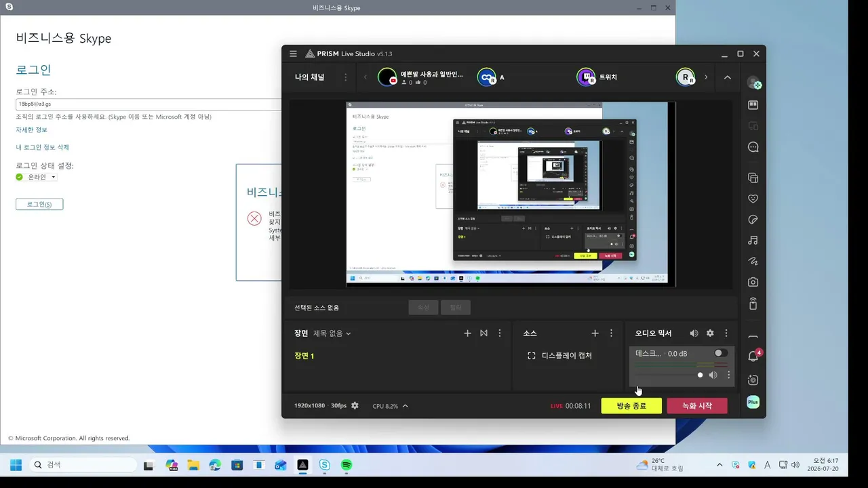Click the '녹화 시작' start recording button

pyautogui.click(x=697, y=406)
